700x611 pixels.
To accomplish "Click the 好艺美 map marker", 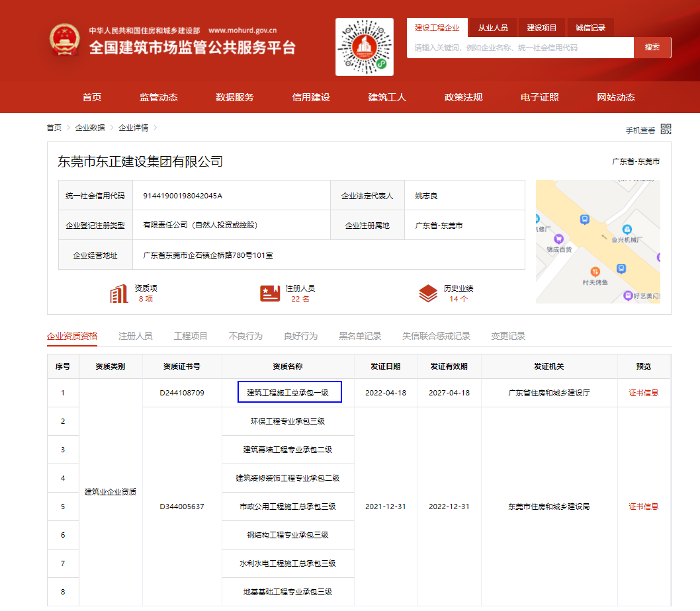I will pos(628,296).
